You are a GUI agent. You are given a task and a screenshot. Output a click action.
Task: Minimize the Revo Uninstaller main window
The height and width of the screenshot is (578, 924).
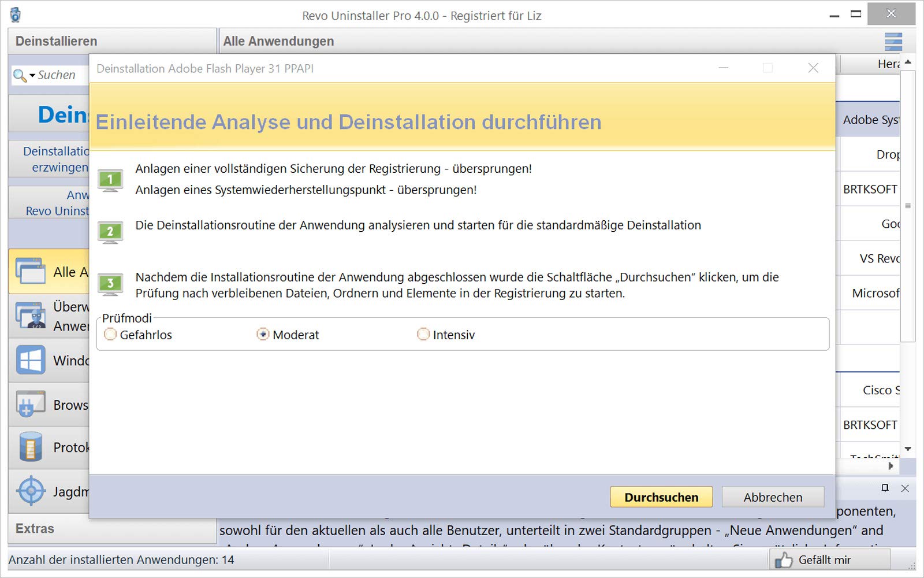(x=834, y=15)
